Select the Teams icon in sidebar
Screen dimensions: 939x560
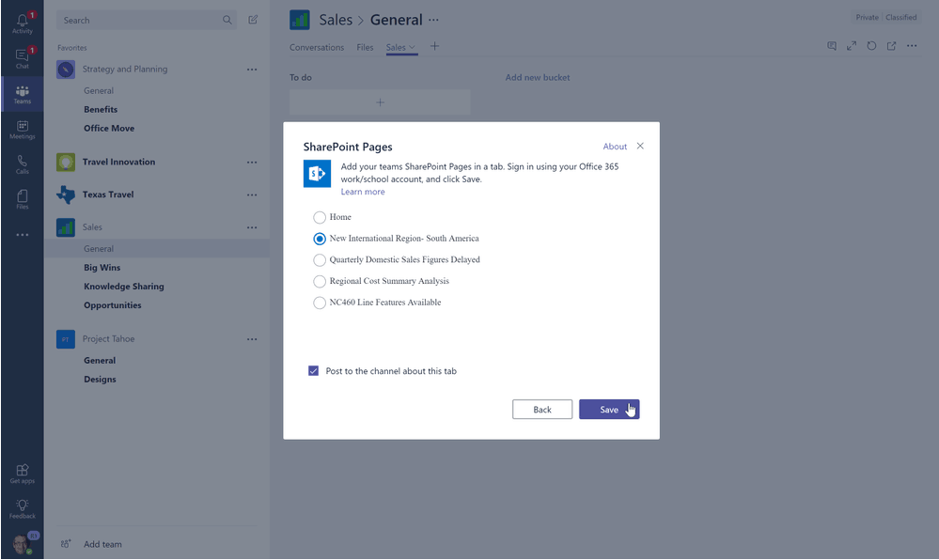(23, 94)
